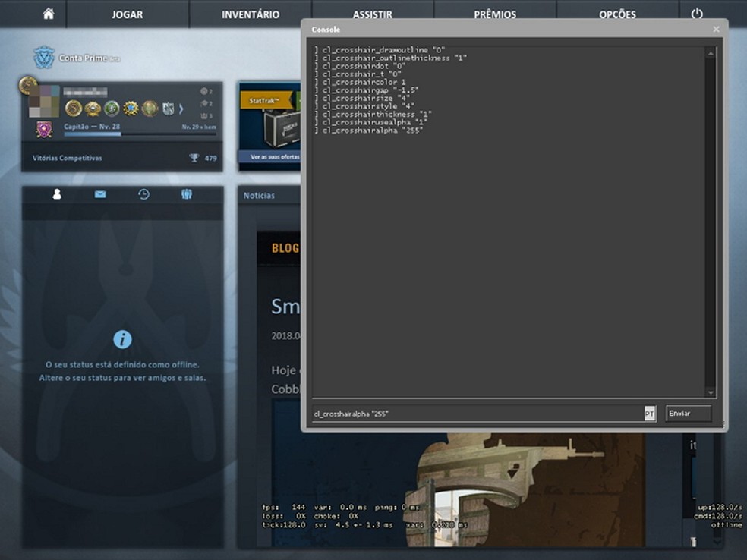Click the Conta Prime shield badge
Viewport: 747px width, 560px height.
tap(44, 58)
